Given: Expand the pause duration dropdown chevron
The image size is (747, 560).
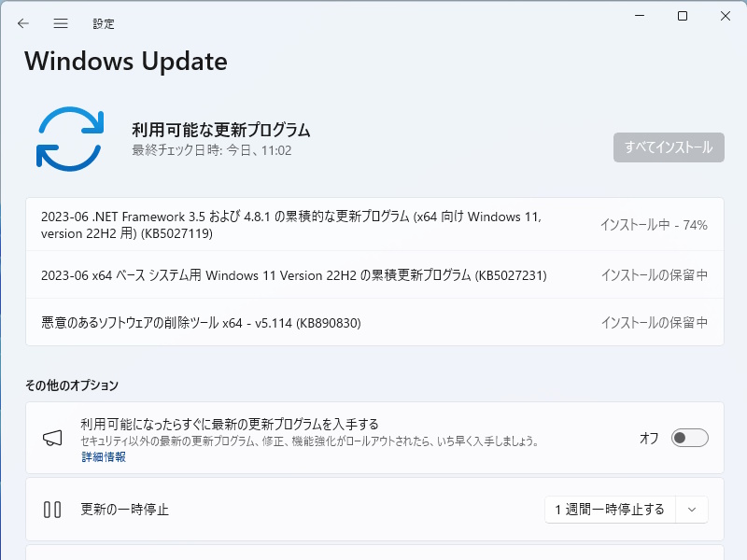Looking at the screenshot, I should pos(692,510).
